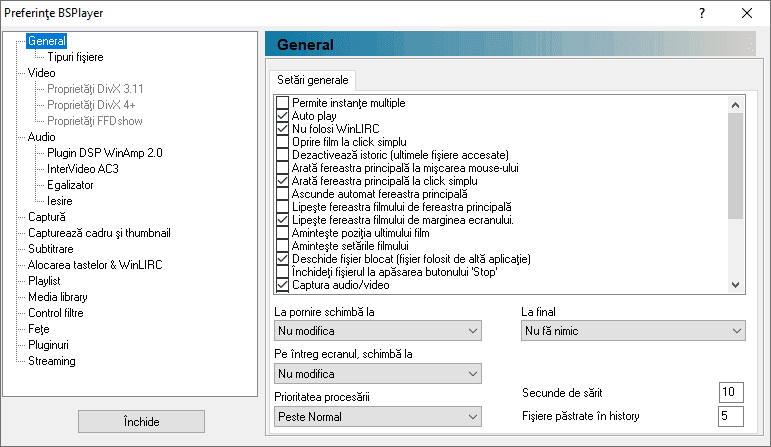Toggle Lipeşte fereastra filmului de marginea ecranului
Viewport: 771px width, 447px height.
(x=282, y=220)
